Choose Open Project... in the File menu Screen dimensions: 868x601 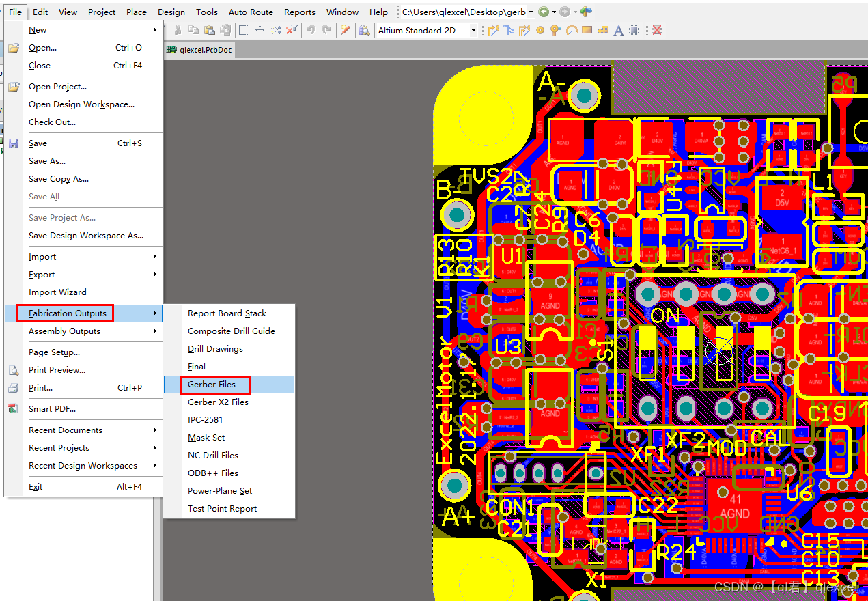tap(84, 87)
